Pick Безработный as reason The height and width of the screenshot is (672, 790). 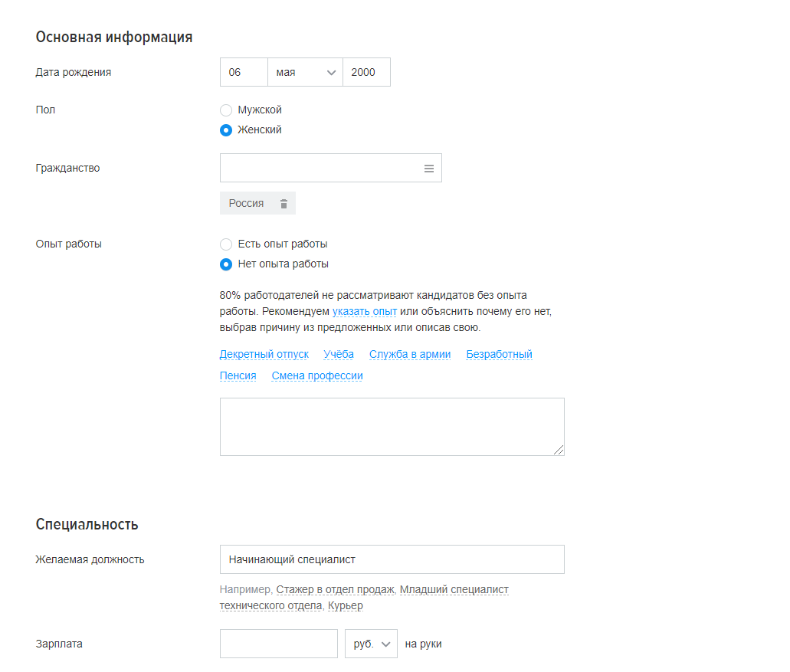pyautogui.click(x=499, y=355)
